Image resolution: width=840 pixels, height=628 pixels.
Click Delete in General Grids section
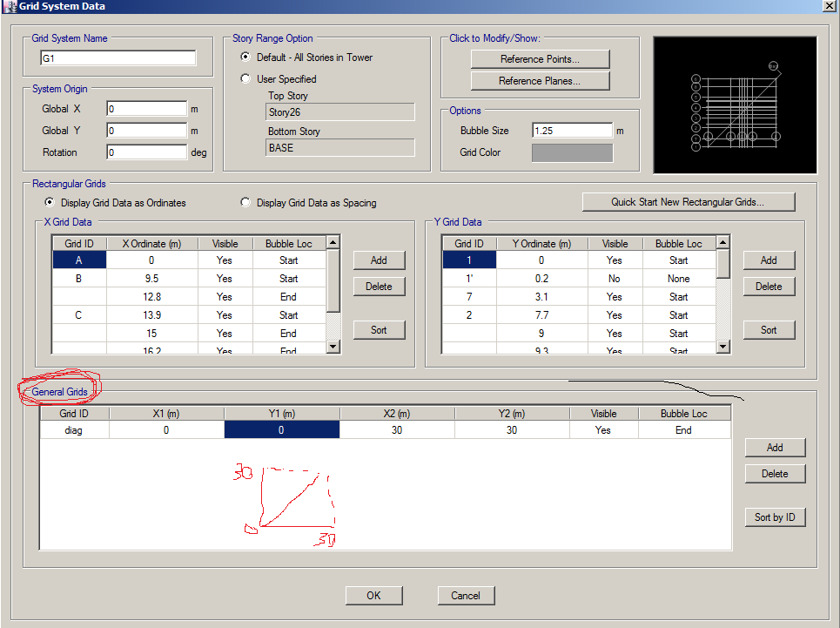[x=775, y=474]
